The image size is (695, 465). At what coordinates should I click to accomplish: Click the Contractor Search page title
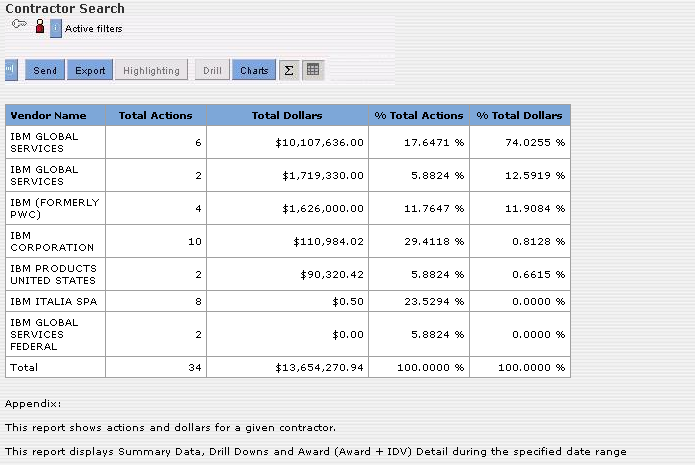[x=65, y=8]
